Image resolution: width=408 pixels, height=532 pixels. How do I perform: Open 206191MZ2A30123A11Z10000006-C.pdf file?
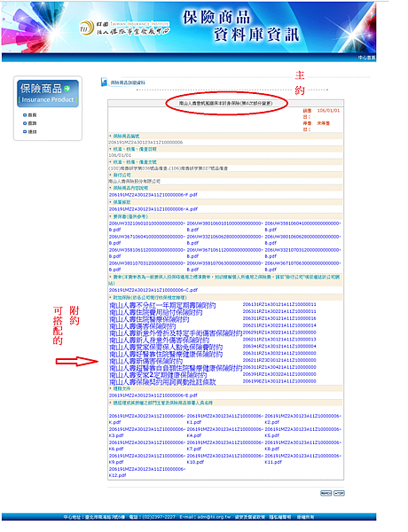pos(153,290)
